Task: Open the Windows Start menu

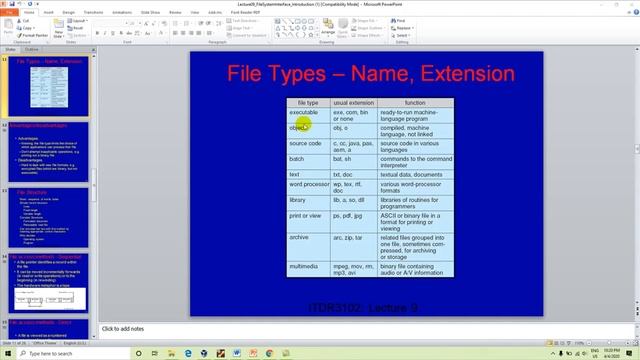Action: click(8, 353)
